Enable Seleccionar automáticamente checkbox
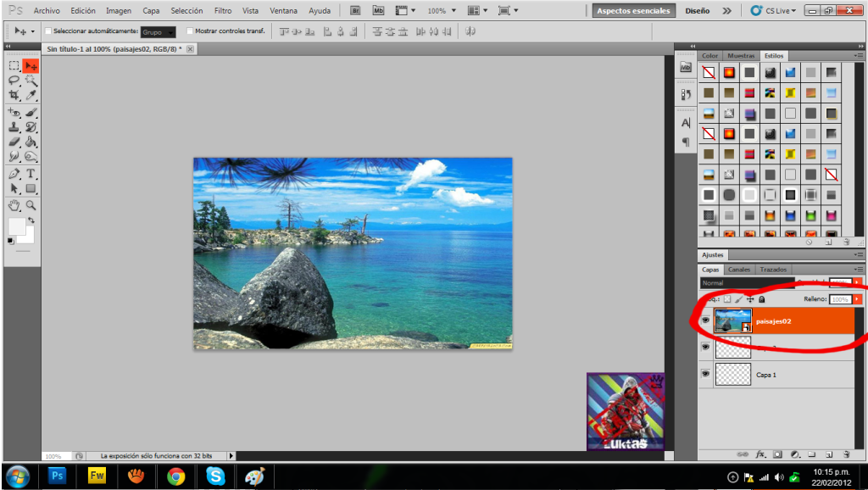This screenshot has width=868, height=490. tap(48, 31)
